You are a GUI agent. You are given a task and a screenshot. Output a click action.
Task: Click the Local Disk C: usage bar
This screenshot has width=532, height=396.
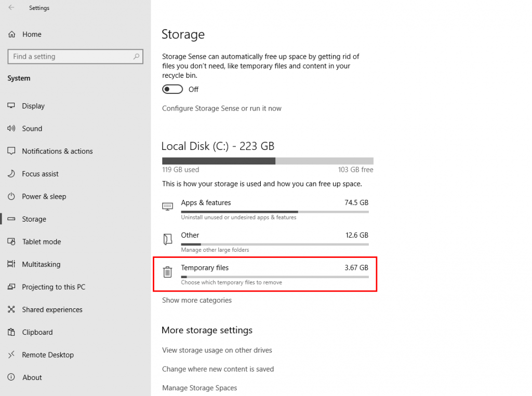click(268, 161)
